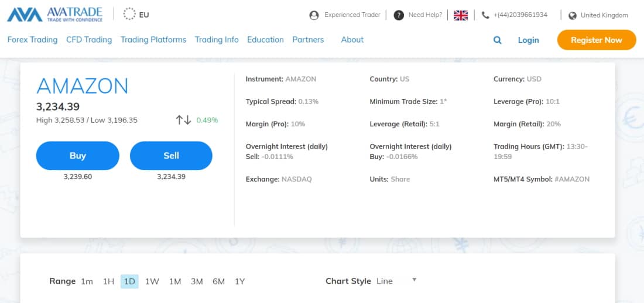Open the Education menu
Image resolution: width=644 pixels, height=303 pixels.
coord(265,40)
